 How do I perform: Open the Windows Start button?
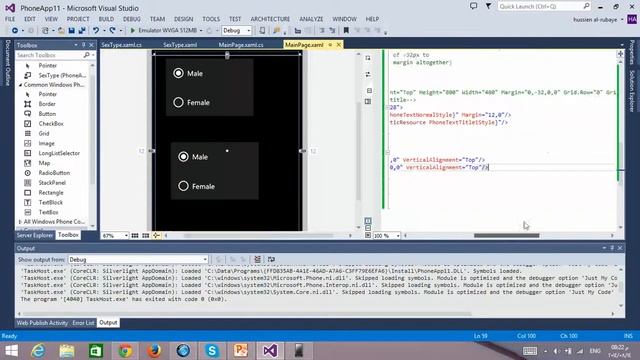pyautogui.click(x=11, y=351)
